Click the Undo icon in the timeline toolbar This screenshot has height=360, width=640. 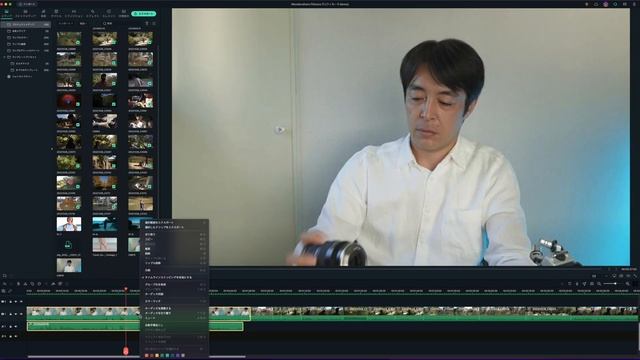(4, 284)
